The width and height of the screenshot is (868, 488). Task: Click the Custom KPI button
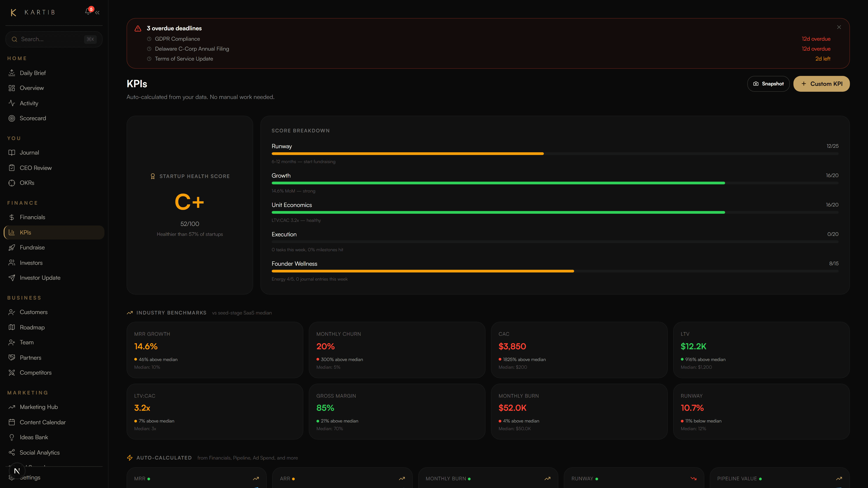click(x=821, y=84)
